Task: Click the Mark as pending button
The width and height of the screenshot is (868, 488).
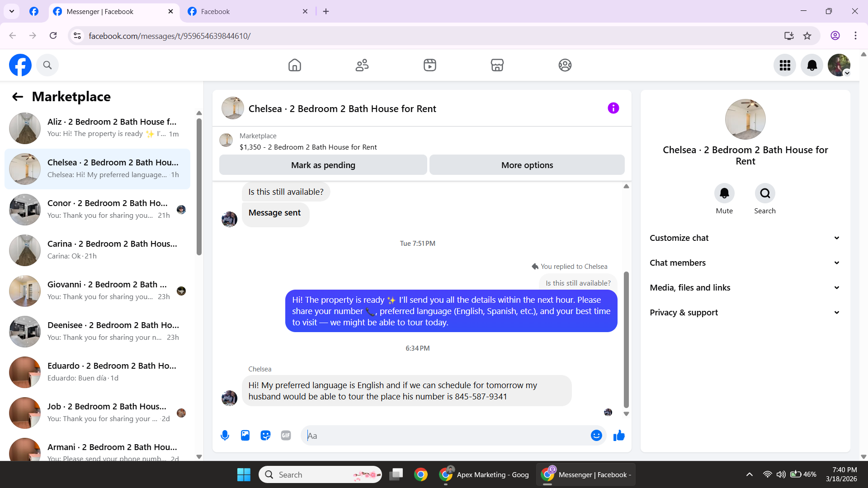Action: (323, 165)
